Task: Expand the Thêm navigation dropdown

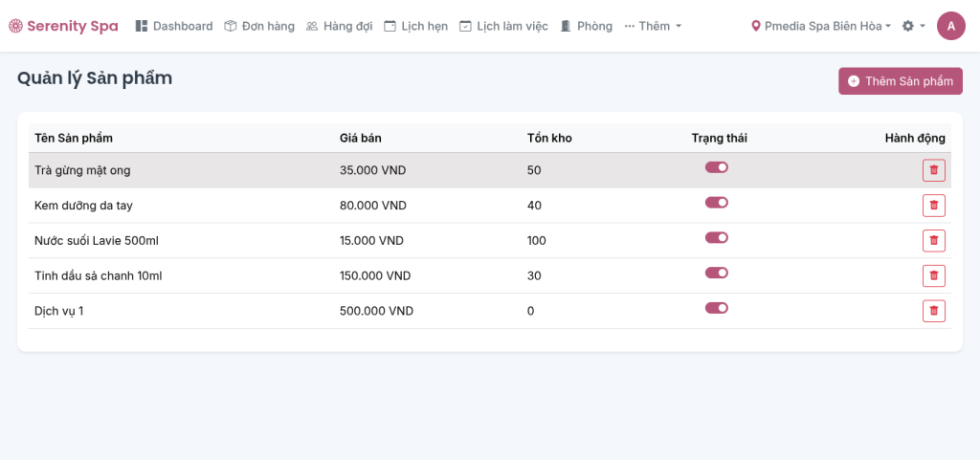Action: [653, 26]
